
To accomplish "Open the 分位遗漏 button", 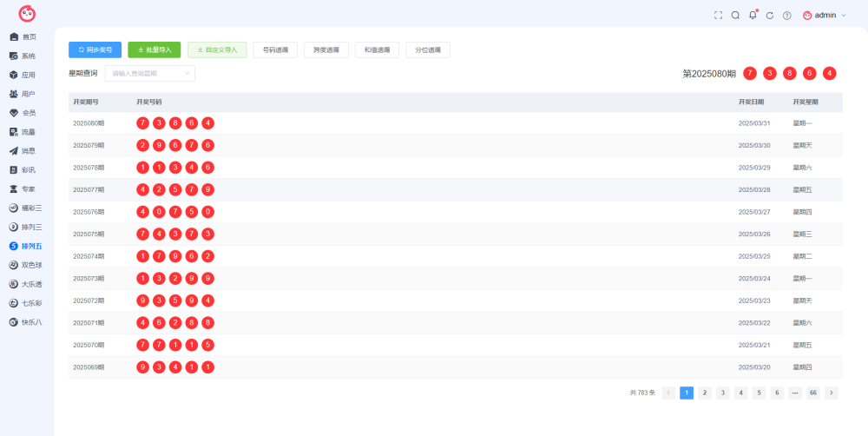I will (428, 50).
